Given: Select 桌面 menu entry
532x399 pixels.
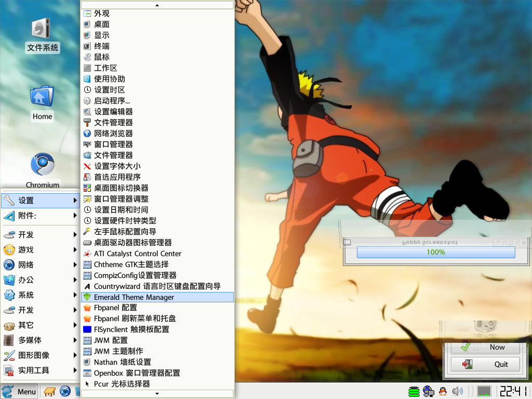Looking at the screenshot, I should [x=157, y=24].
